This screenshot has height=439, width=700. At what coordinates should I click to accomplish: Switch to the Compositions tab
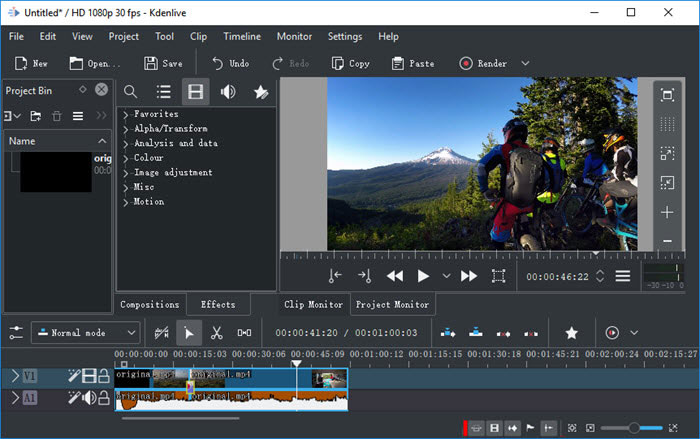[x=150, y=304]
